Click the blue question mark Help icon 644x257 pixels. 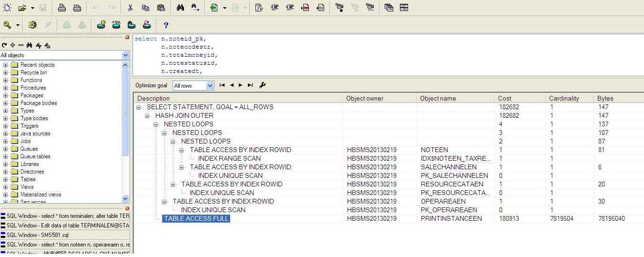(x=166, y=25)
